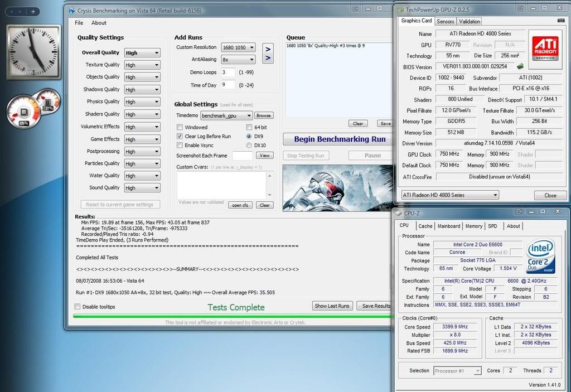Save the BIOS via the green chip icon
The image size is (571, 392).
click(520, 65)
